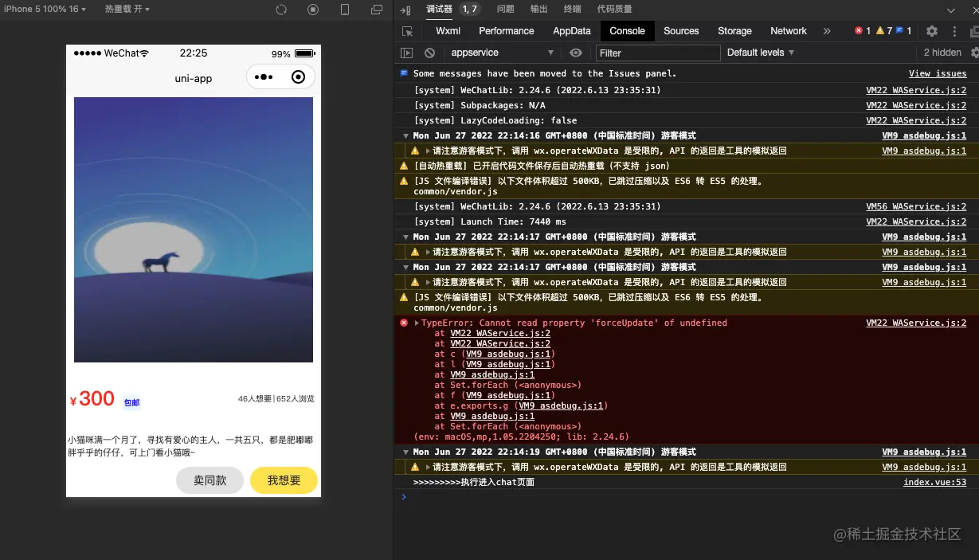Collapse the TypeError stack trace triangle
979x560 pixels.
coord(417,323)
